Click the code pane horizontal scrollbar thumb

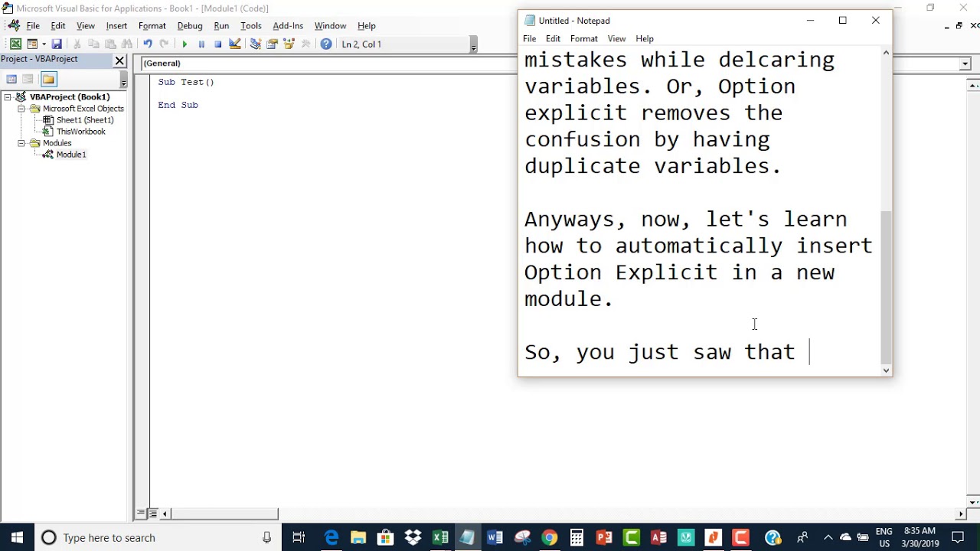[x=225, y=514]
